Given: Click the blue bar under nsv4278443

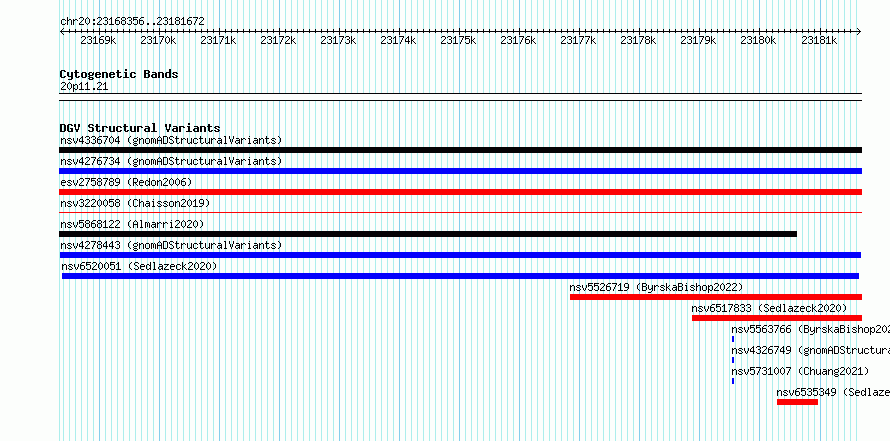Looking at the screenshot, I should 460,255.
